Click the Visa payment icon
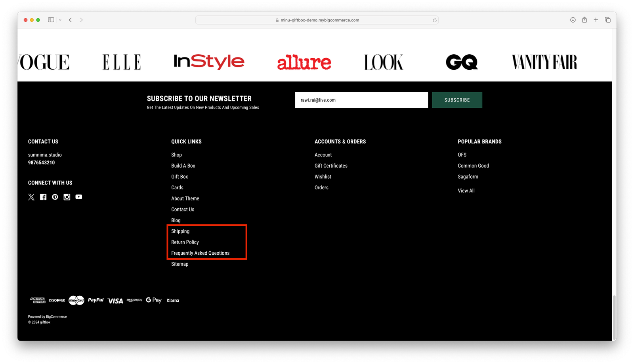 tap(115, 301)
